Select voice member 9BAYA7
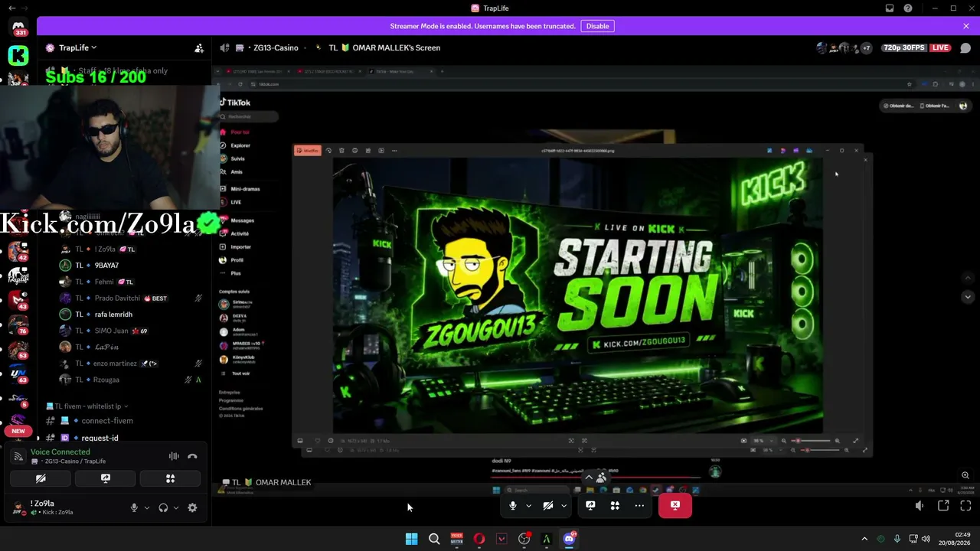This screenshot has width=980, height=551. tap(106, 266)
